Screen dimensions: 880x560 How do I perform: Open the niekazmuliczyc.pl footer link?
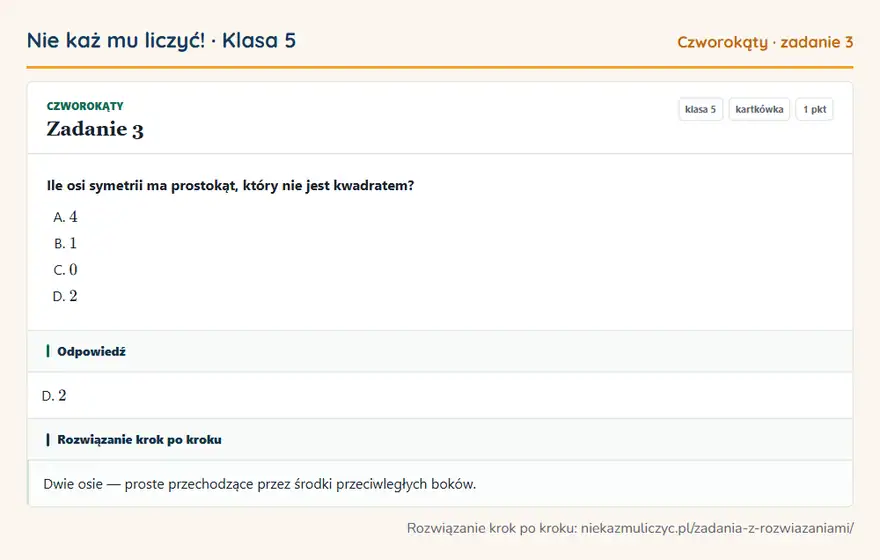[x=717, y=528]
